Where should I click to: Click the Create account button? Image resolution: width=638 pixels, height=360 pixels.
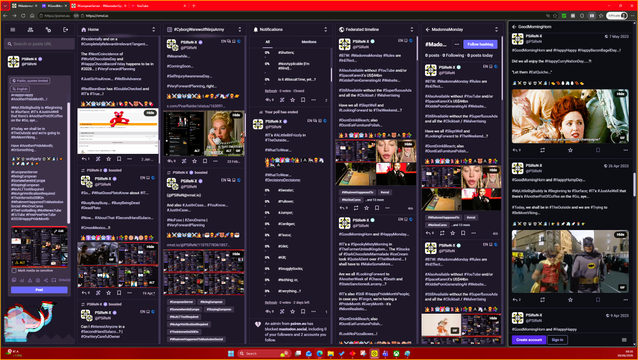[529, 340]
